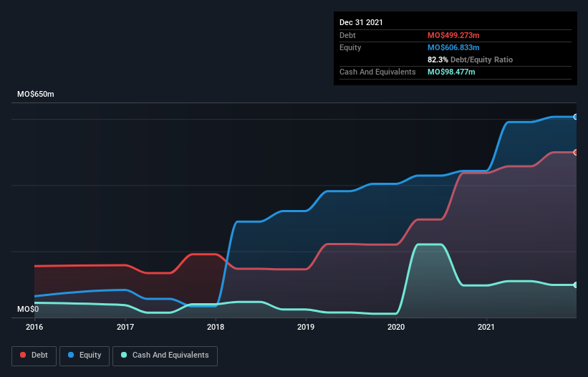Screen dimensions: 588x377
Task: Click the Equity value MO$606.833m
Action: [x=453, y=47]
